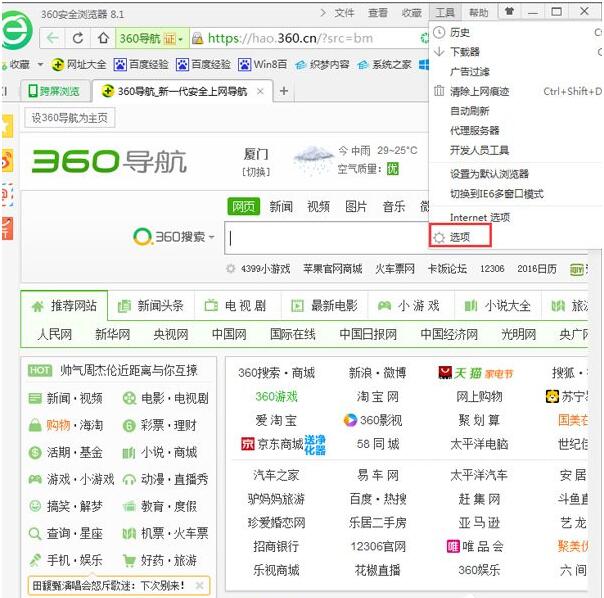Select the 网页 search tab
This screenshot has height=598, width=604.
tap(243, 207)
